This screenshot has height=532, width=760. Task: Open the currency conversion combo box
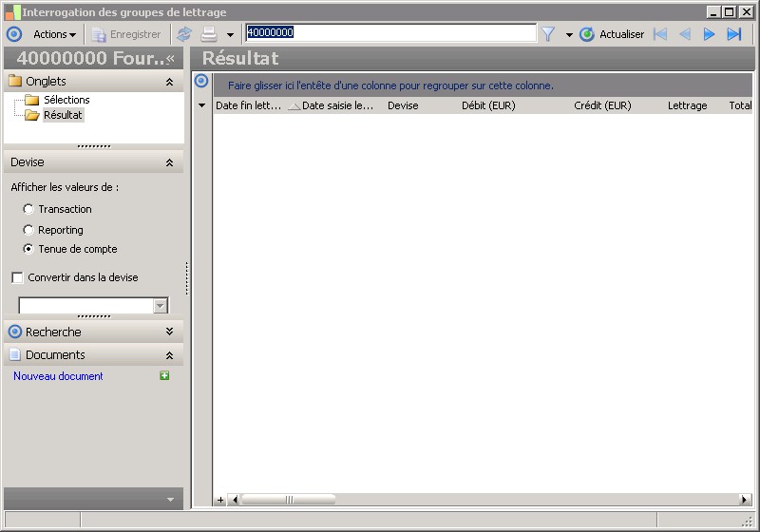[93, 305]
